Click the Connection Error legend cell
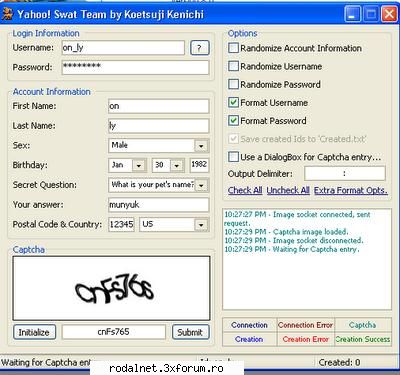The width and height of the screenshot is (400, 375). coord(305,325)
